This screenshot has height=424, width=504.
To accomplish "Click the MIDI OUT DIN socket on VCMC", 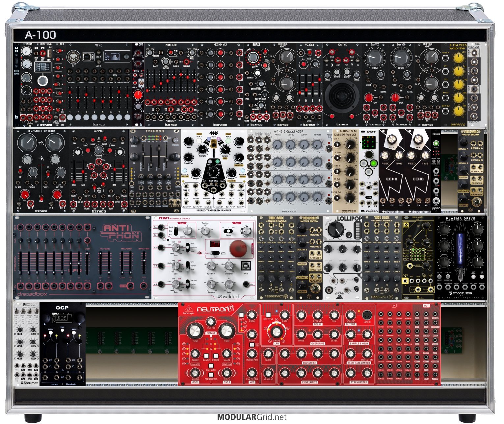I will (73, 57).
